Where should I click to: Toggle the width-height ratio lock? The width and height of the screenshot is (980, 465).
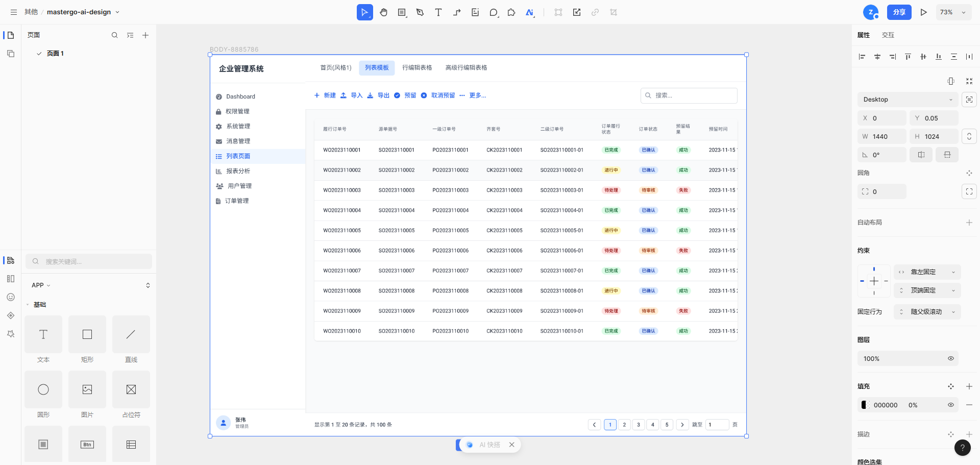tap(969, 136)
